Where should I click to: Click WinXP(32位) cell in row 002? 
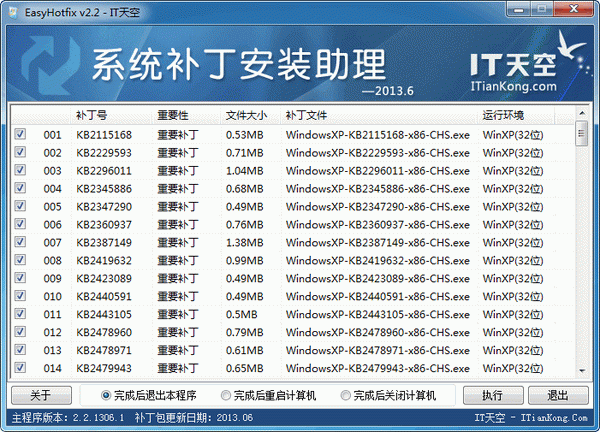pyautogui.click(x=513, y=153)
